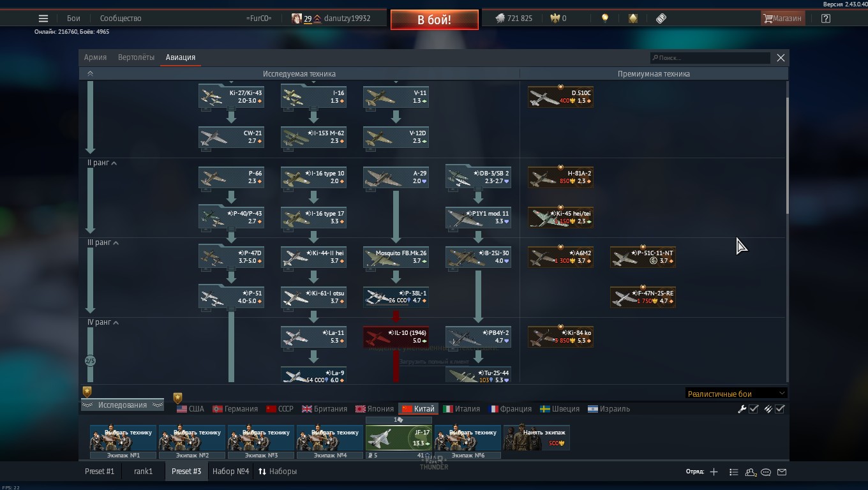
Task: Select the P-51C-11-NT premium card
Action: click(643, 258)
